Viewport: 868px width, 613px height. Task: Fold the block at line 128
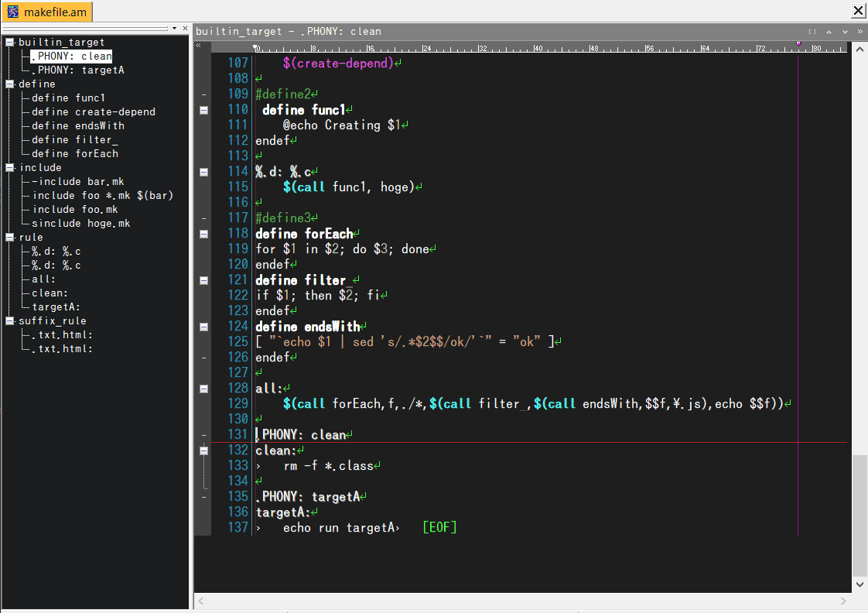[x=203, y=389]
